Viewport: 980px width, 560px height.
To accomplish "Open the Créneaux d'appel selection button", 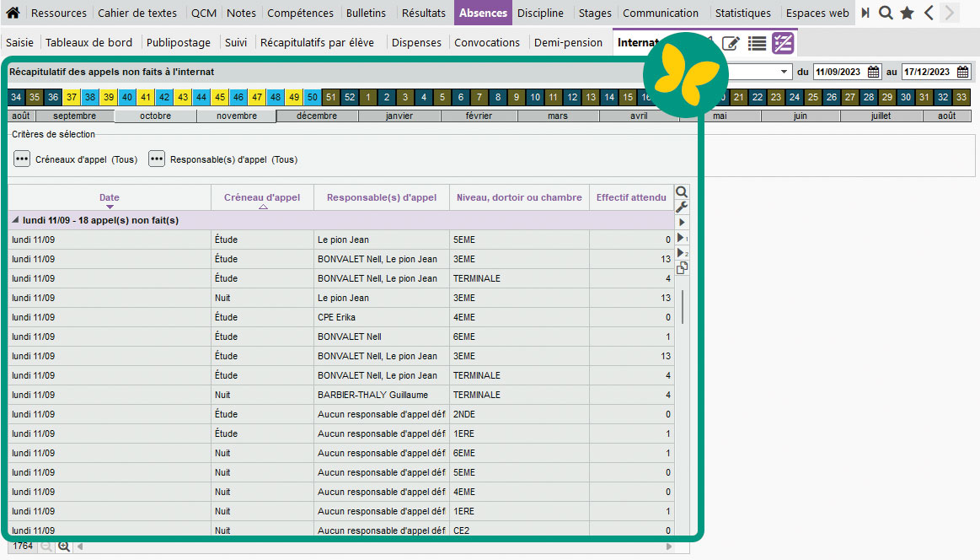I will [22, 159].
